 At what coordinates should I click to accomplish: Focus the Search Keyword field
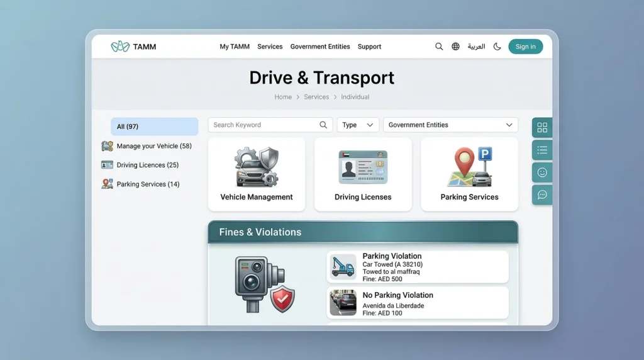(270, 125)
